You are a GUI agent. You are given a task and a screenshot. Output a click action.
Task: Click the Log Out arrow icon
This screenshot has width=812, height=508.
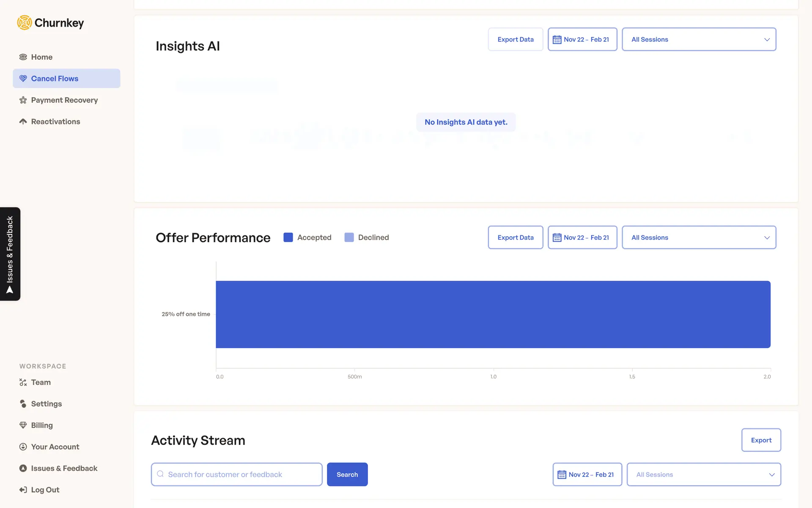pos(23,490)
